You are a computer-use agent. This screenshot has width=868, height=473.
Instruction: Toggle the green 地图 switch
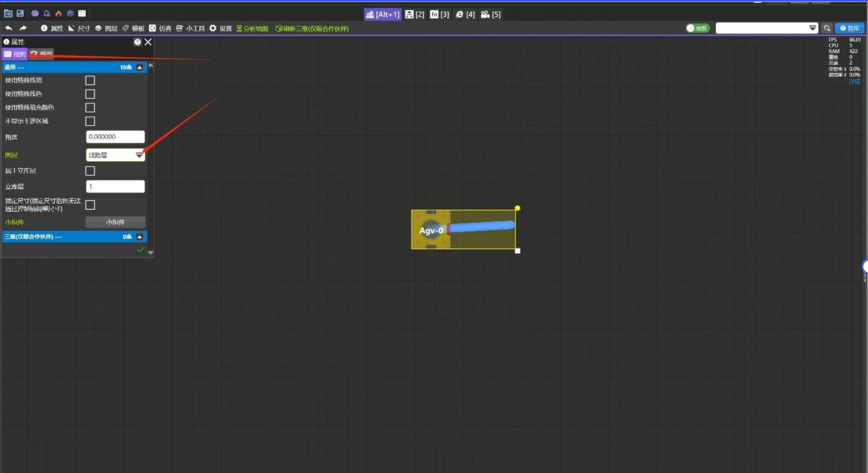click(697, 29)
